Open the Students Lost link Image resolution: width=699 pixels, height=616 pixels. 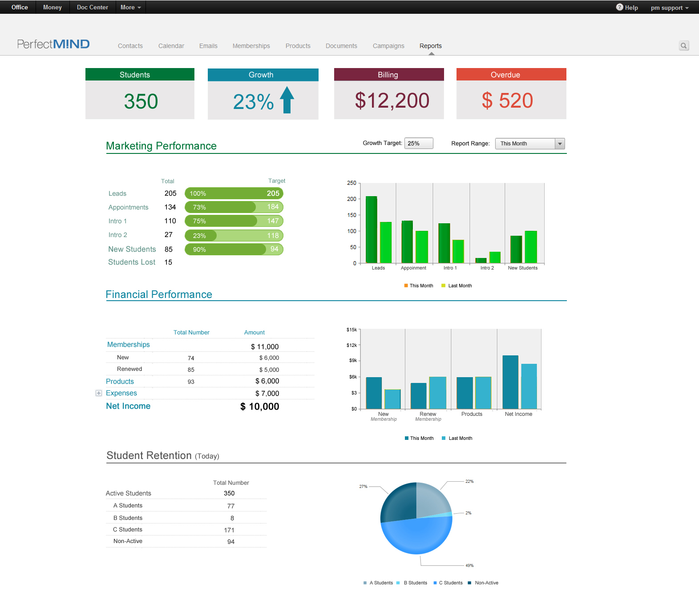(132, 262)
